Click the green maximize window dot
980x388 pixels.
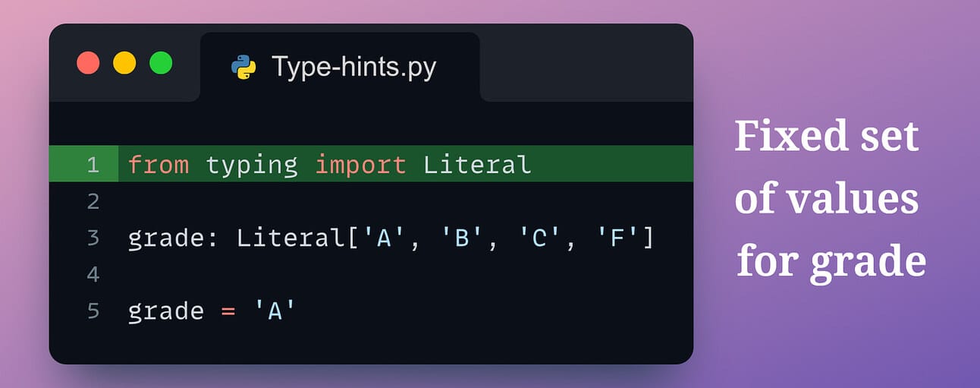[161, 63]
